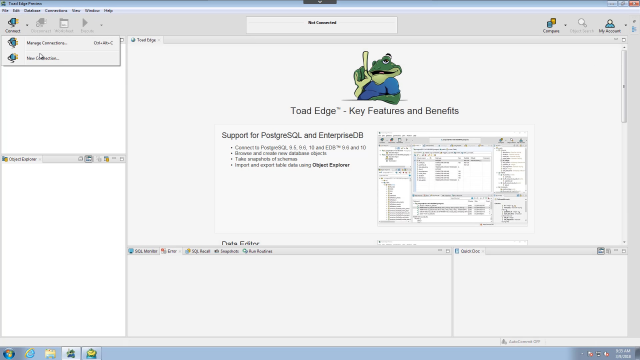Maximize the Quick Doc panel

click(x=624, y=251)
